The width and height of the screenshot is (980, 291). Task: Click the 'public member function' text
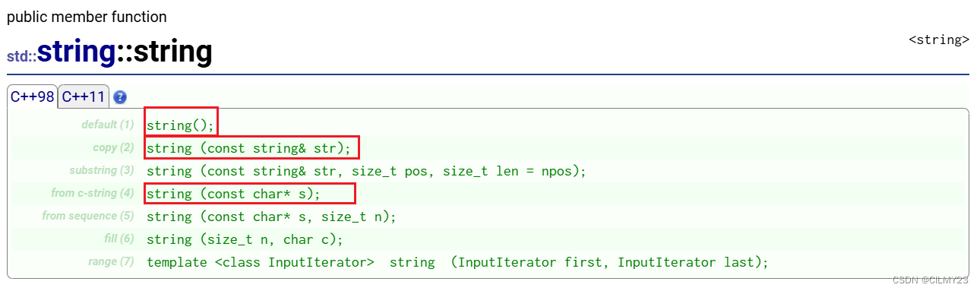pos(87,16)
